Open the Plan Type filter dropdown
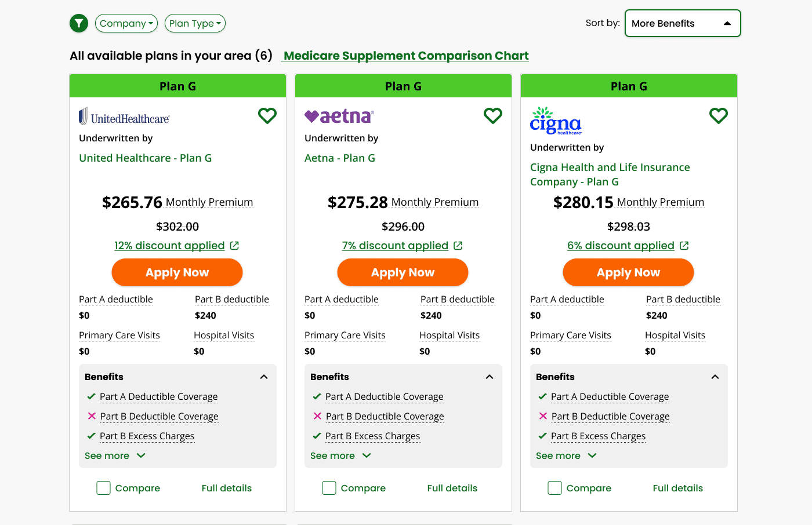Screen dimensions: 812x525 195,23
